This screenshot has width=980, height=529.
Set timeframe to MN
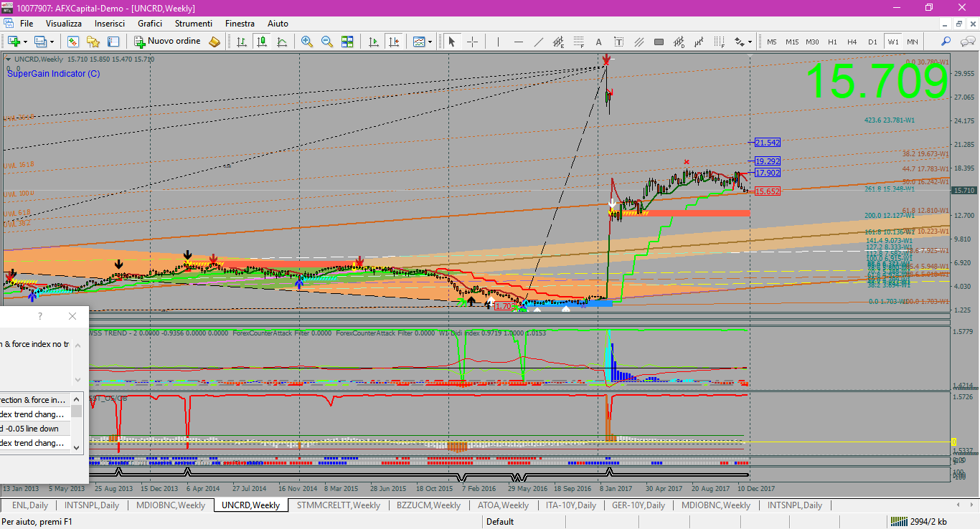click(913, 42)
